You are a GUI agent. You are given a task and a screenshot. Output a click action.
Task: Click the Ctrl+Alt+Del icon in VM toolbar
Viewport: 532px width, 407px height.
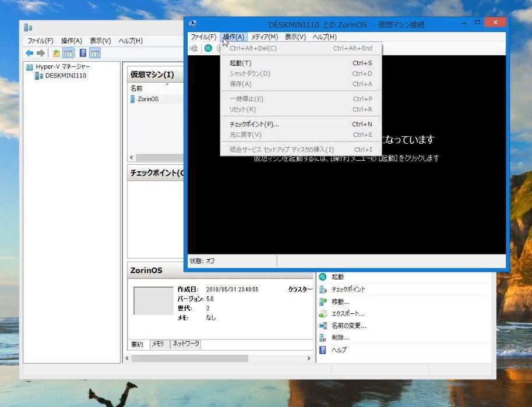pos(194,48)
